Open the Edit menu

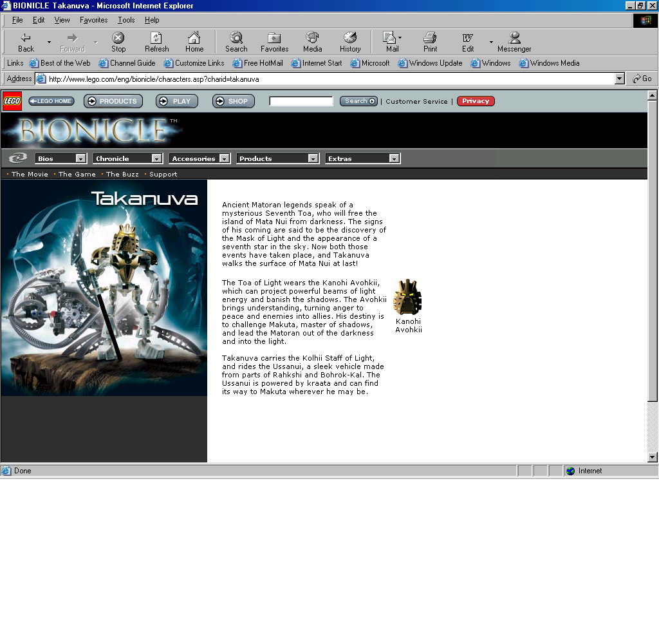pos(39,20)
